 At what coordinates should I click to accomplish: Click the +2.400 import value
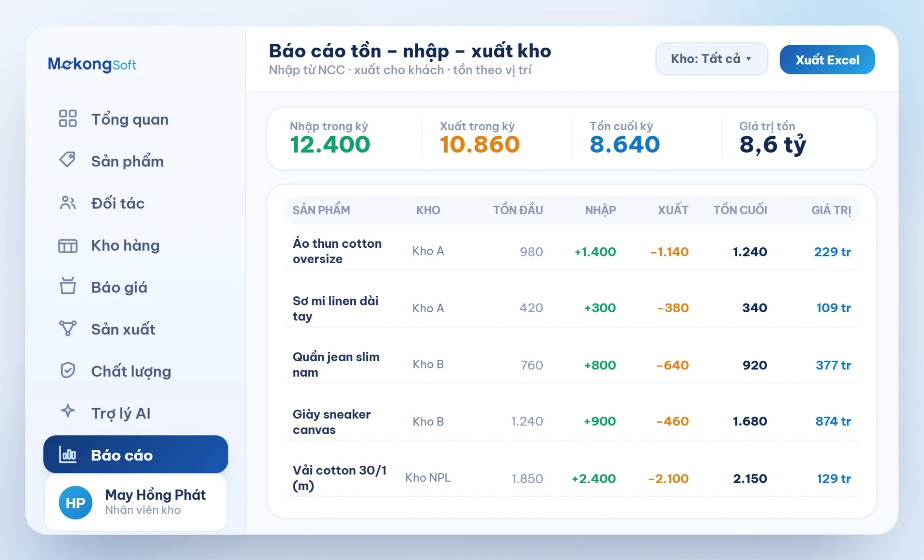pos(593,479)
